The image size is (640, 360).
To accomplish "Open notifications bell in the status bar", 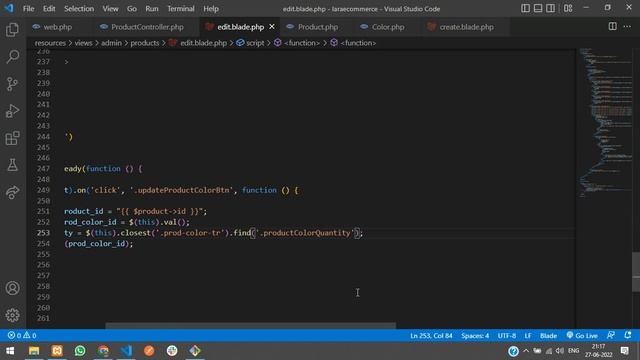I will coord(628,336).
